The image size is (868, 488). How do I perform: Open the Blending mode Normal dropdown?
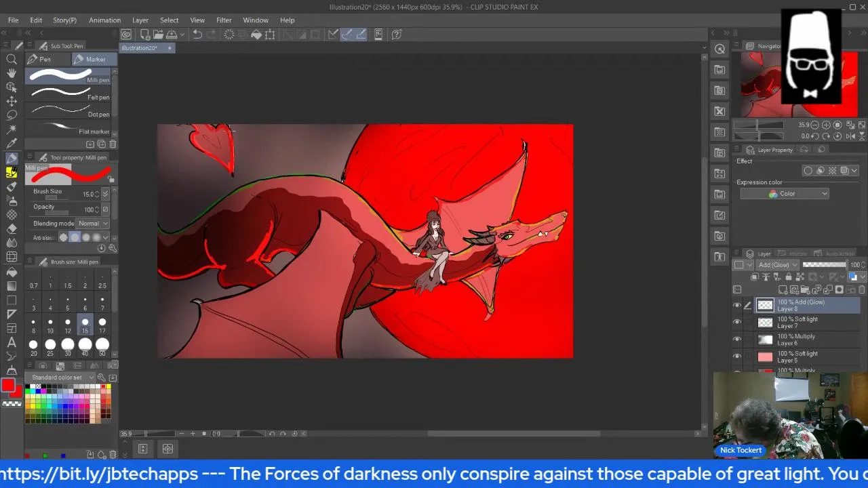click(93, 223)
